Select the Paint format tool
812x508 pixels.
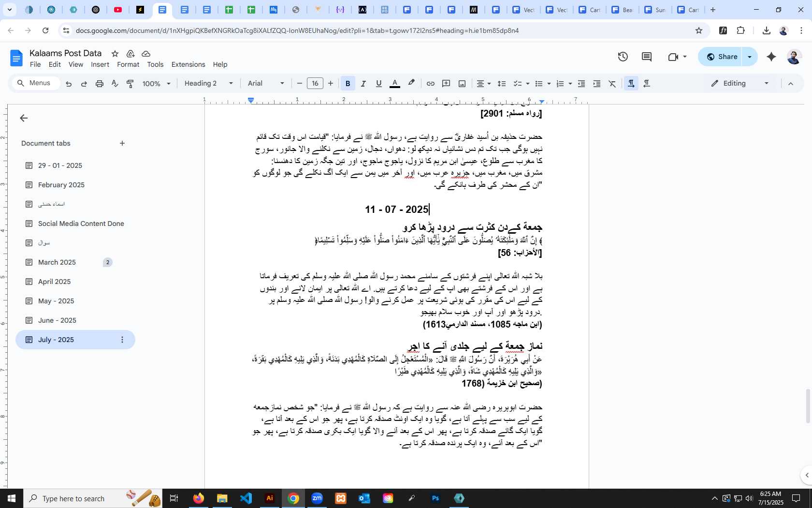(130, 84)
